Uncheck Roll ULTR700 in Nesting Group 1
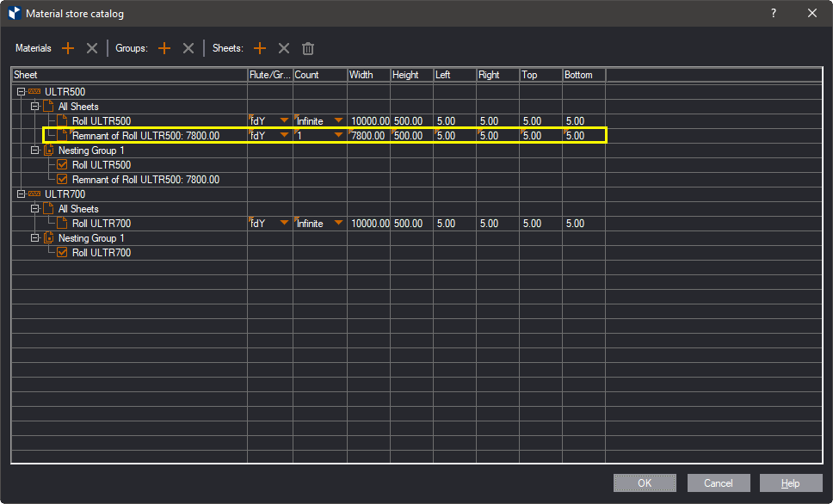The width and height of the screenshot is (833, 504). coord(62,253)
